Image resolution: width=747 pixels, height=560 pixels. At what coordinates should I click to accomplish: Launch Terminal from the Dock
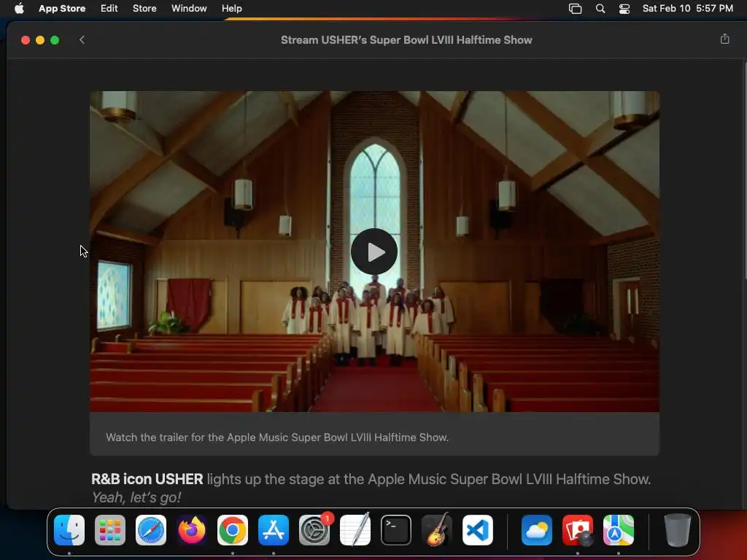pyautogui.click(x=396, y=530)
